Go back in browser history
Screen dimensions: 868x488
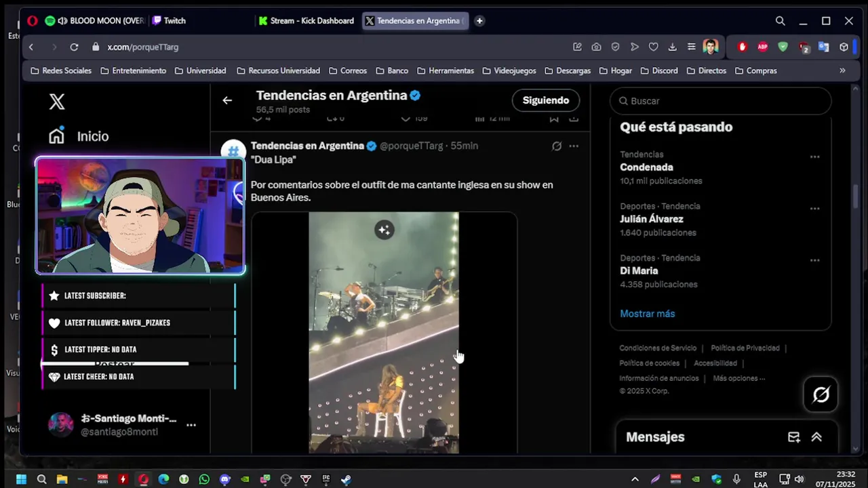tap(31, 47)
